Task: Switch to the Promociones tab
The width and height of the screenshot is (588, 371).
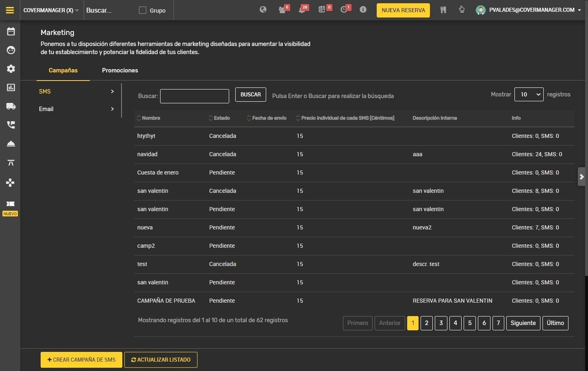Action: click(x=120, y=70)
